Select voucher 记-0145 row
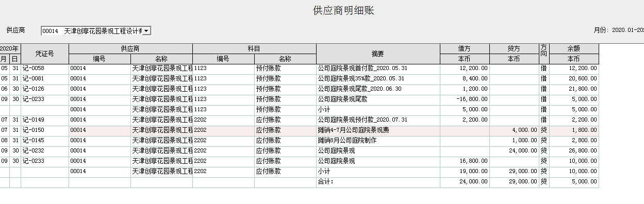This screenshot has width=644, height=204. pos(299,140)
